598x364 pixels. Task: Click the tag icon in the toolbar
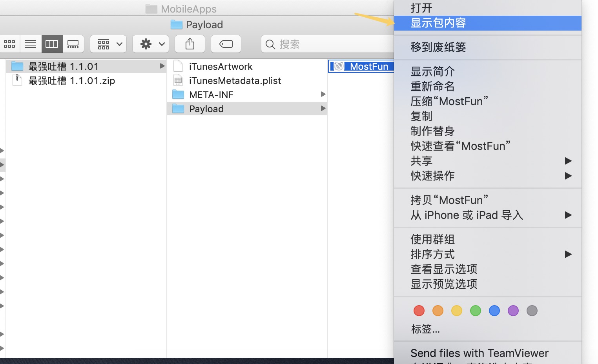click(x=226, y=44)
